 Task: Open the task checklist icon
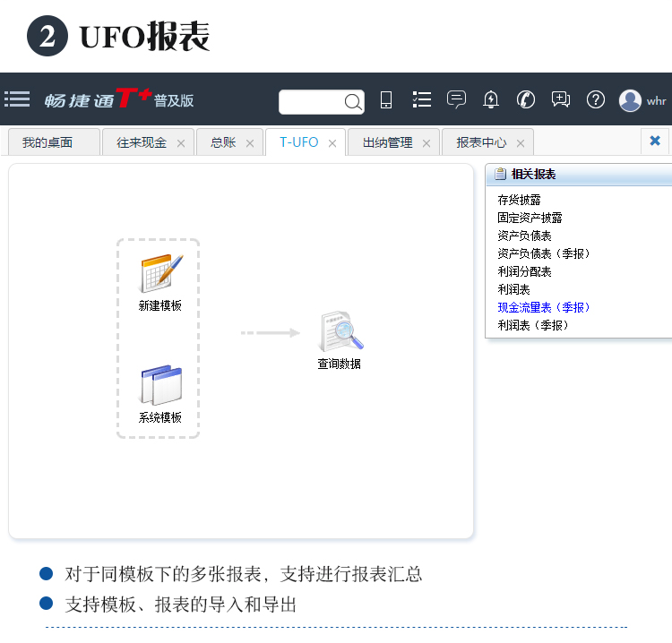tap(422, 99)
